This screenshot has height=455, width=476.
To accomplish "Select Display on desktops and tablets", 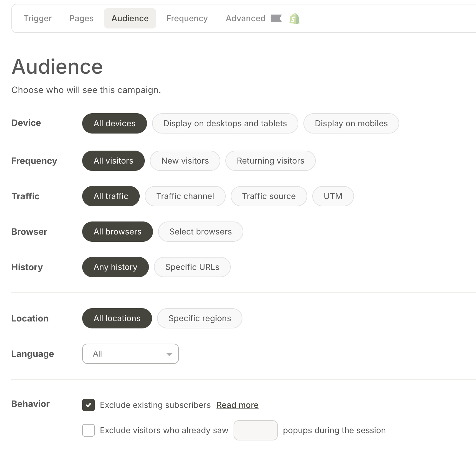I will (225, 123).
